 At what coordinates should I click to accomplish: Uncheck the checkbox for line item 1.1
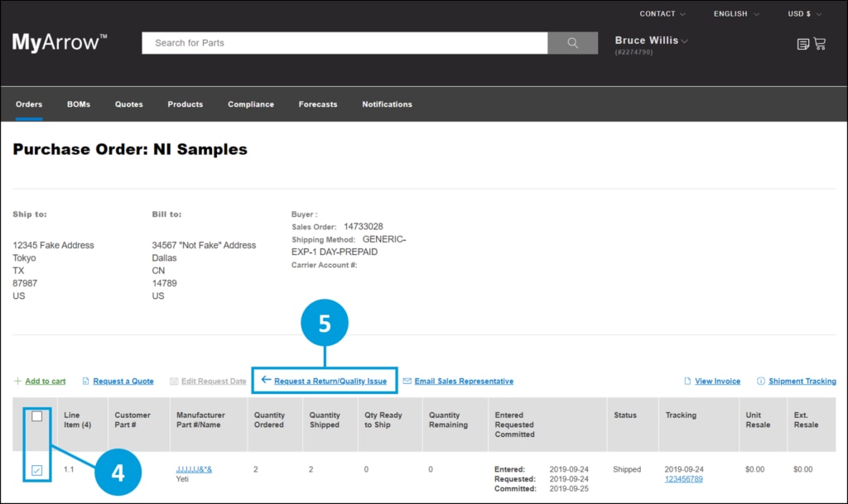[36, 469]
